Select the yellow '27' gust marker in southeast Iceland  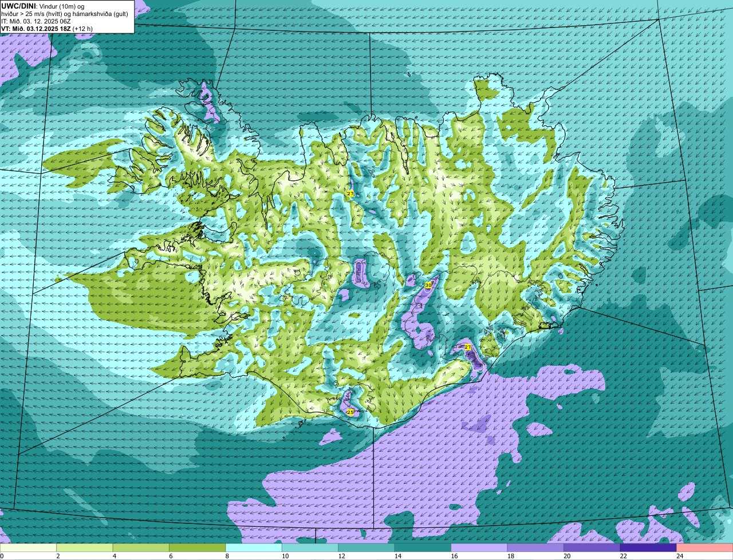[x=468, y=348]
